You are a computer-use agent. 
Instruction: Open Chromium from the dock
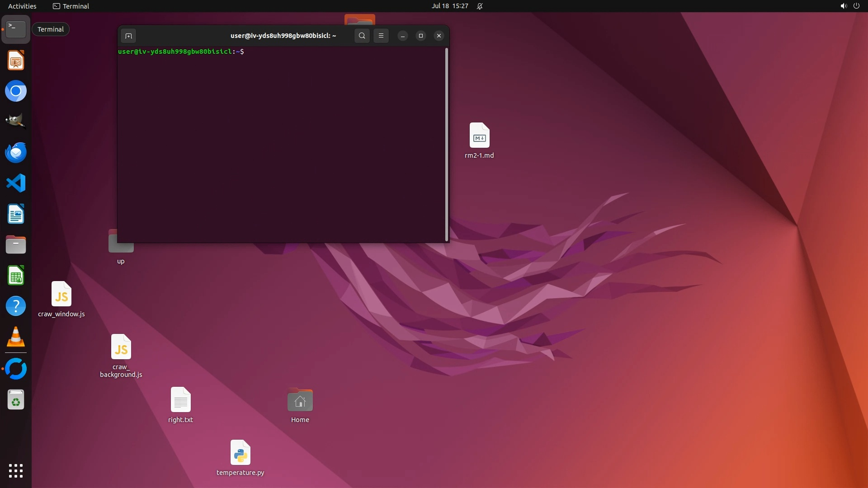pos(16,91)
